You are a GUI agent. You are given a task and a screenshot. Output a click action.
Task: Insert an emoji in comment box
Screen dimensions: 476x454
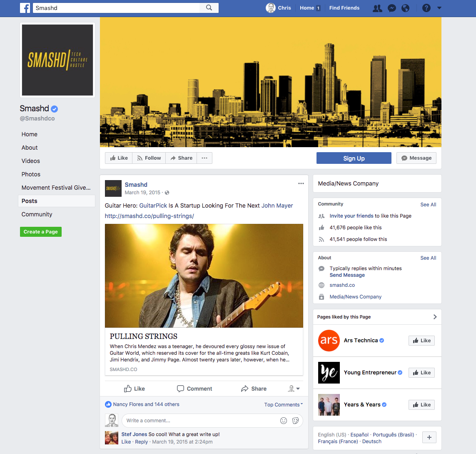point(284,421)
